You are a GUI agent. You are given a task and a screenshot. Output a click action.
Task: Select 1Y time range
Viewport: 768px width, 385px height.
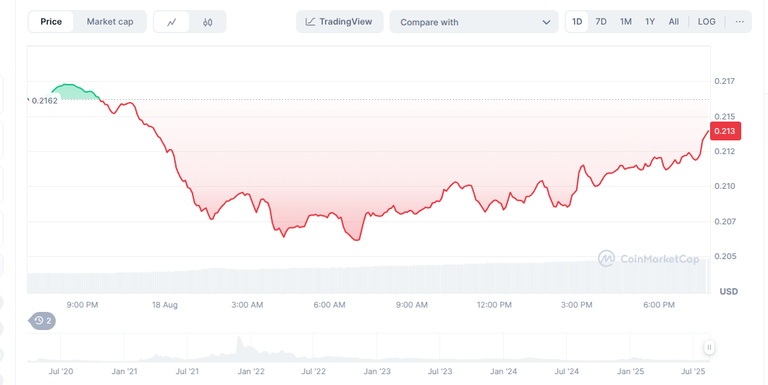(x=650, y=22)
